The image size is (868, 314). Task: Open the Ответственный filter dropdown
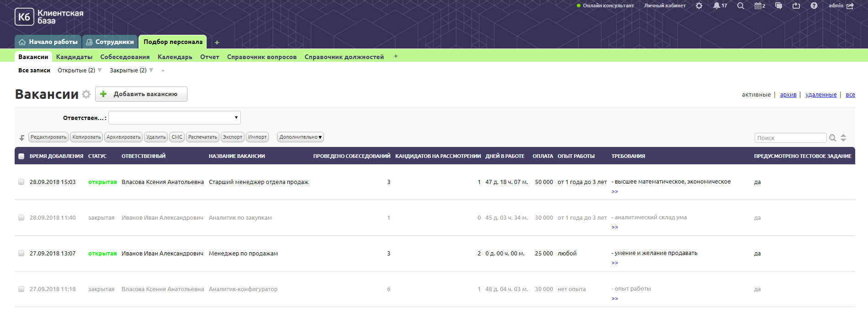click(174, 118)
